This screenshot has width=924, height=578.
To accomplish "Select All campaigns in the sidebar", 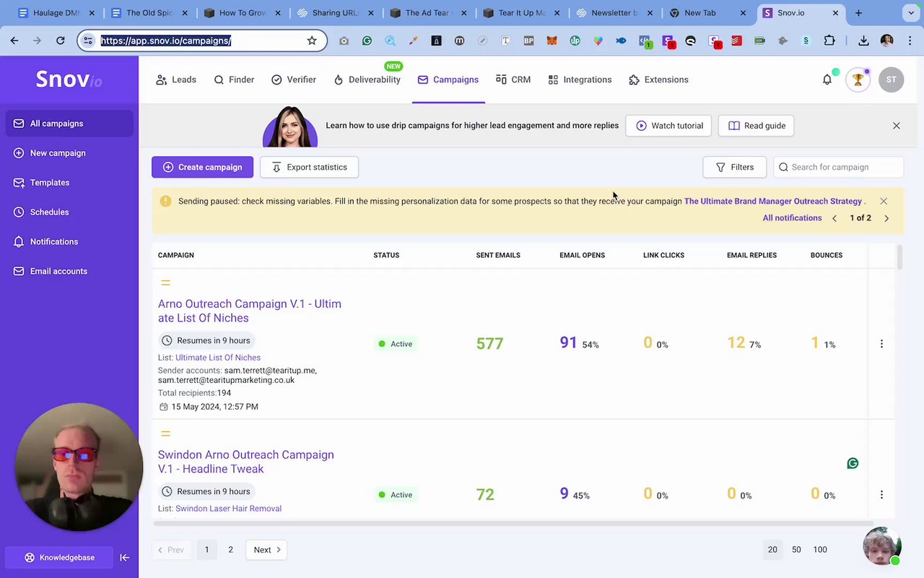I will (x=69, y=124).
